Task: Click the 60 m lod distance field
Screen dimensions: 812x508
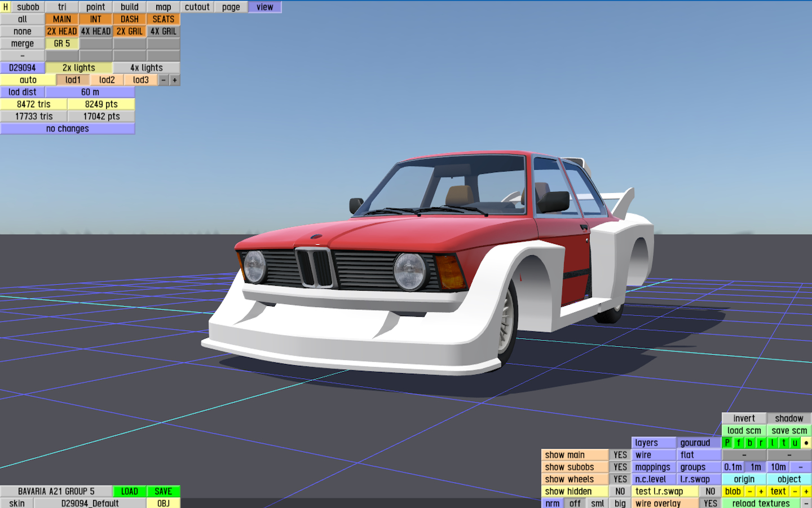Action: tap(90, 92)
